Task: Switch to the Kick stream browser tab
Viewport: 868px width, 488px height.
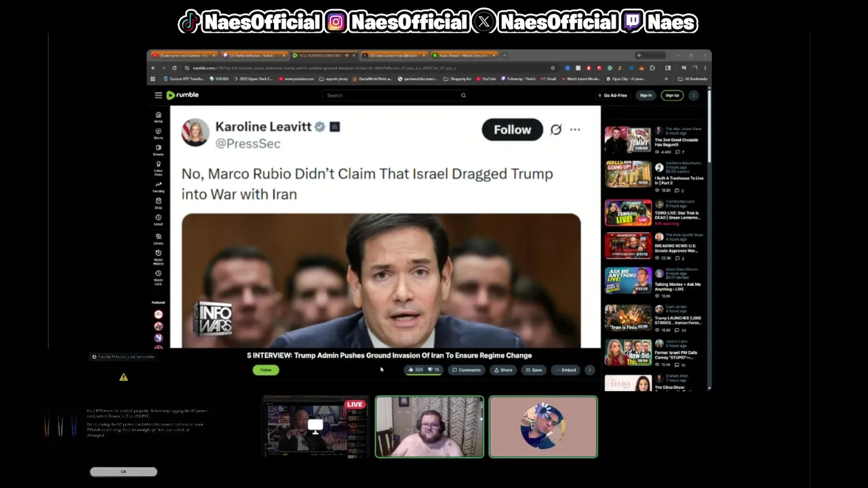Action: pyautogui.click(x=465, y=55)
